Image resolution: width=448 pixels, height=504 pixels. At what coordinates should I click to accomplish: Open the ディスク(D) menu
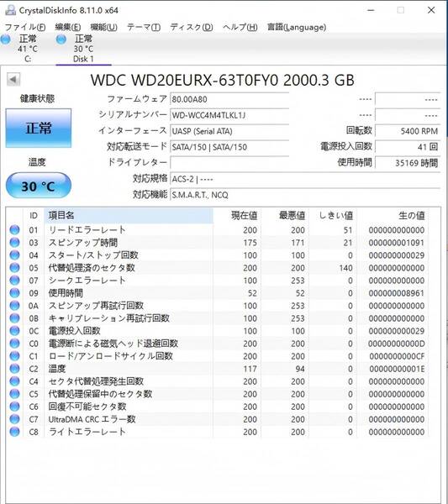coord(192,28)
